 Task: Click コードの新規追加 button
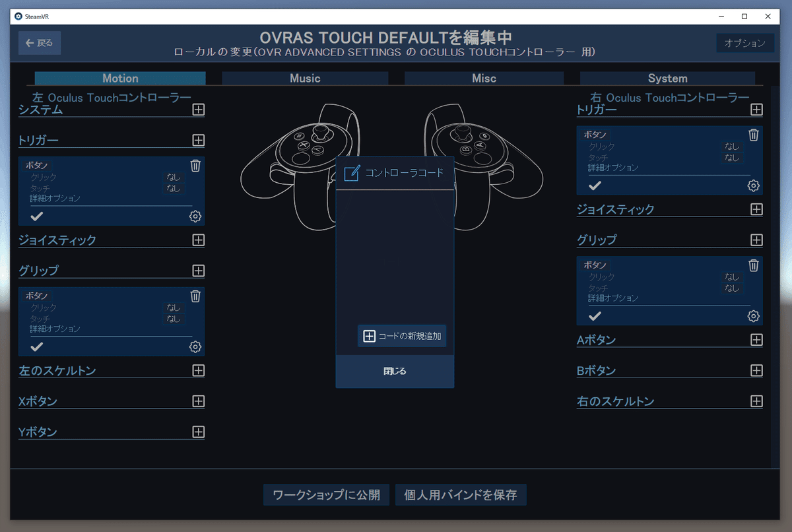pyautogui.click(x=402, y=336)
